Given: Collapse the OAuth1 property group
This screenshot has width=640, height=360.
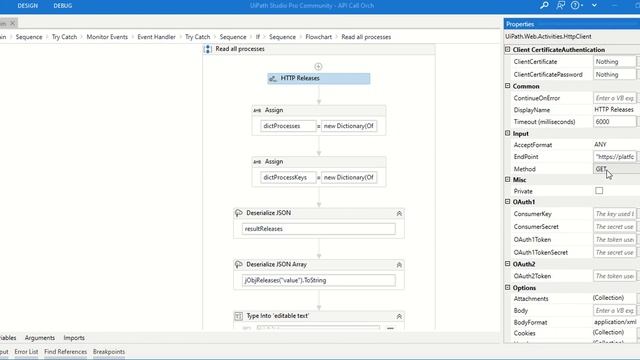Looking at the screenshot, I should [x=507, y=202].
